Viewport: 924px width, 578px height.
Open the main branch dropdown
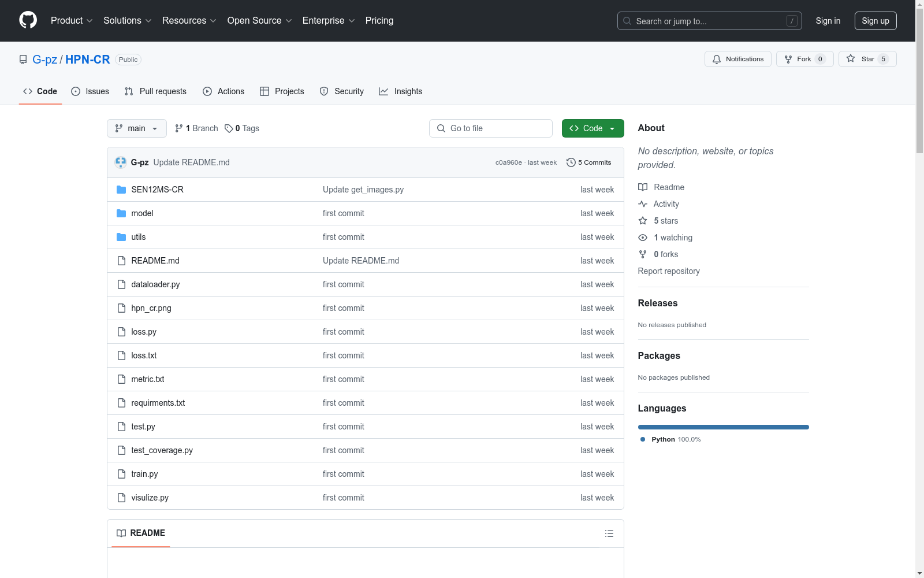(x=136, y=128)
